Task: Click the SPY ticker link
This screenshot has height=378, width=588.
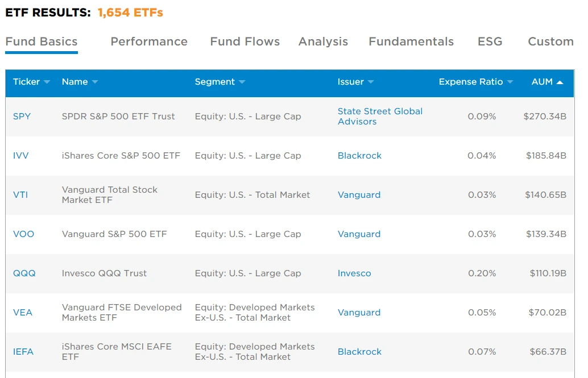Action: pyautogui.click(x=22, y=116)
